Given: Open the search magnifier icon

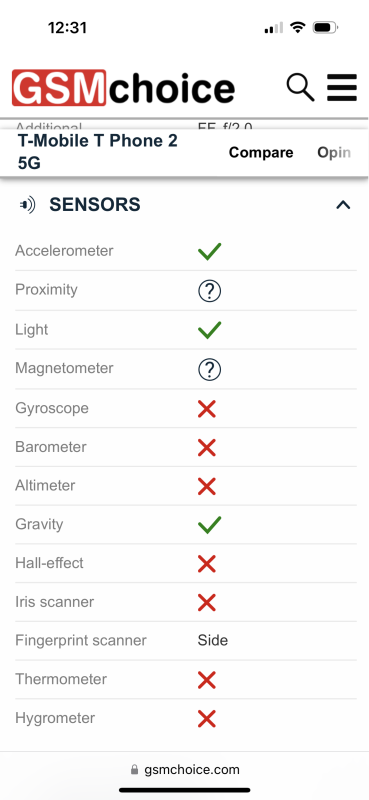Looking at the screenshot, I should coord(300,88).
